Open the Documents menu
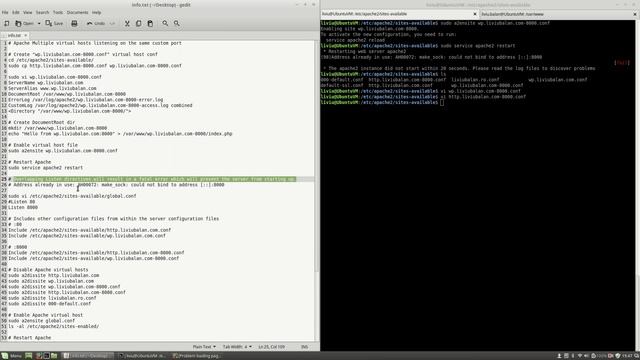The image size is (640, 360). coord(77,12)
